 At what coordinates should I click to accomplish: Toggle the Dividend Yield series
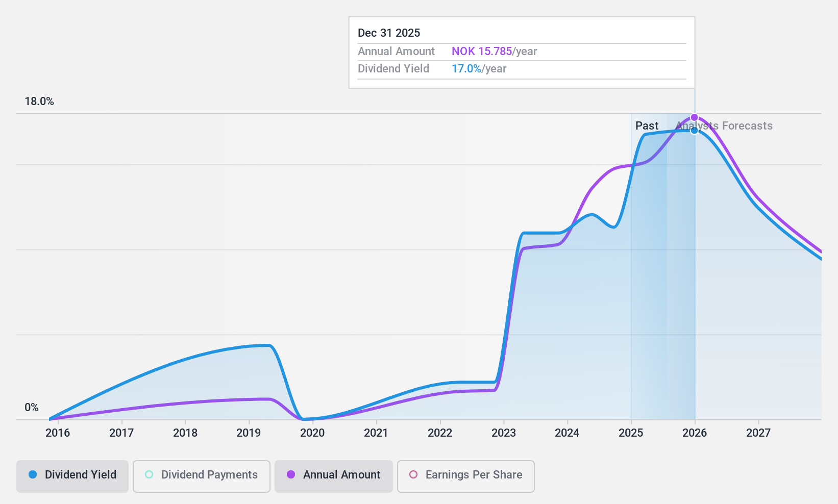pyautogui.click(x=72, y=476)
